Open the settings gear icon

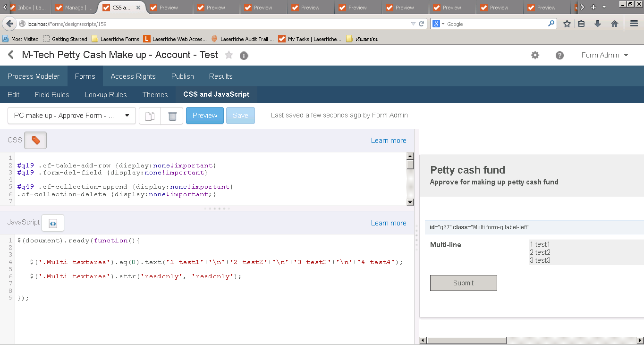point(535,55)
